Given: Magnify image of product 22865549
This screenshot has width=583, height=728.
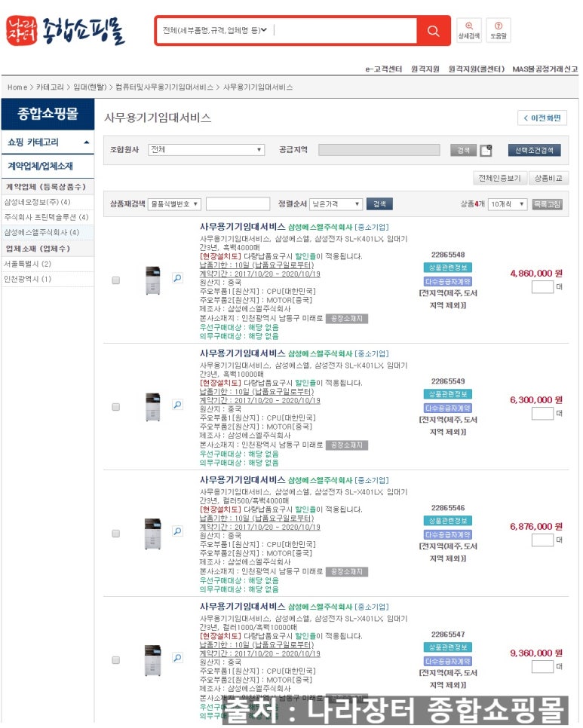Looking at the screenshot, I should [x=177, y=405].
